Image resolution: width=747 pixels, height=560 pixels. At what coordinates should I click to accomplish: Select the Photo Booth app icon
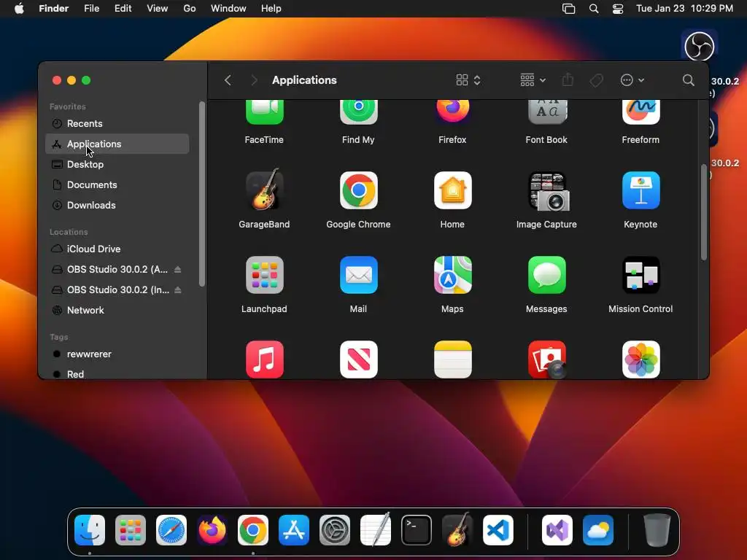[x=546, y=359]
